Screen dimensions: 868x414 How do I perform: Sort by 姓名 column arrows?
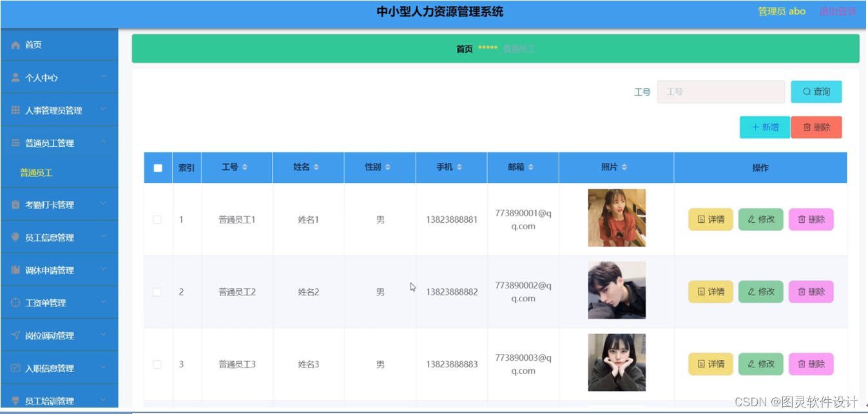(316, 167)
